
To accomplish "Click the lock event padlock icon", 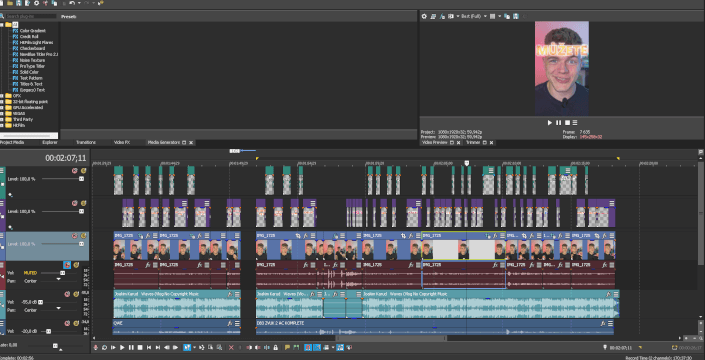I will (x=275, y=347).
